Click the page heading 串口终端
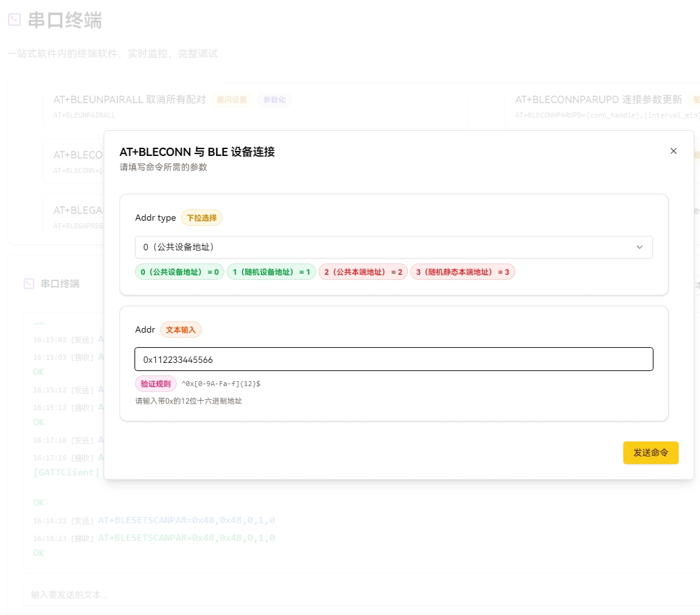Screen dimensions: 700x615 65,20
